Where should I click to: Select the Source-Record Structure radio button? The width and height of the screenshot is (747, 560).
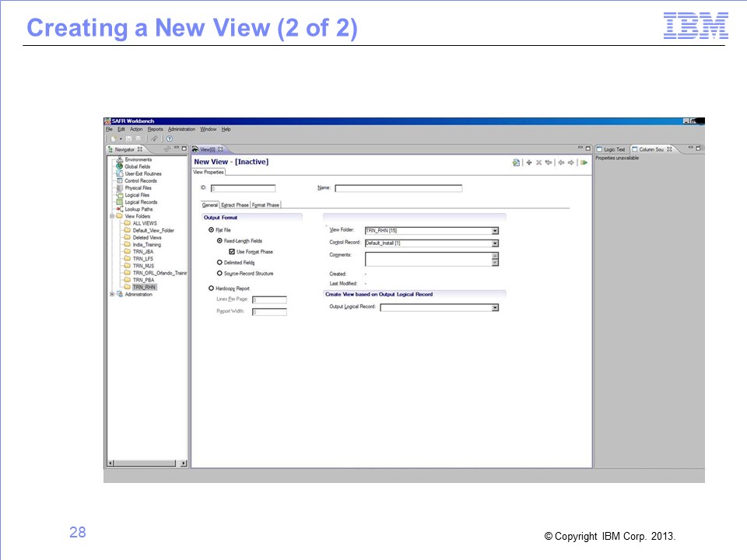219,273
